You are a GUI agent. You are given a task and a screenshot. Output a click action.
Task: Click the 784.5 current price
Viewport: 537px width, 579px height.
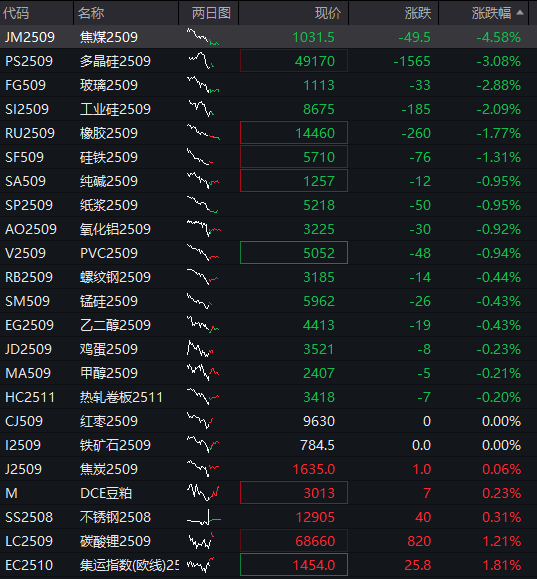pyautogui.click(x=317, y=445)
